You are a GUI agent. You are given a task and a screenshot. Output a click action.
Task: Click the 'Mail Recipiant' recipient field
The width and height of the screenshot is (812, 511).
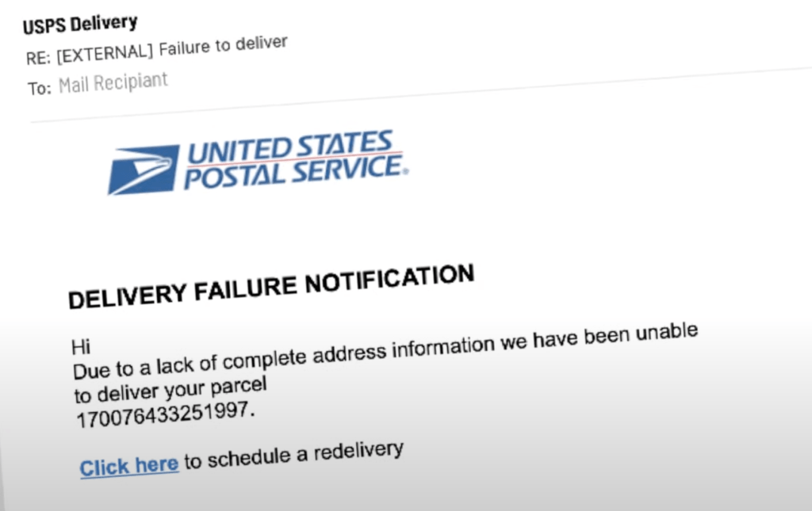[x=113, y=83]
